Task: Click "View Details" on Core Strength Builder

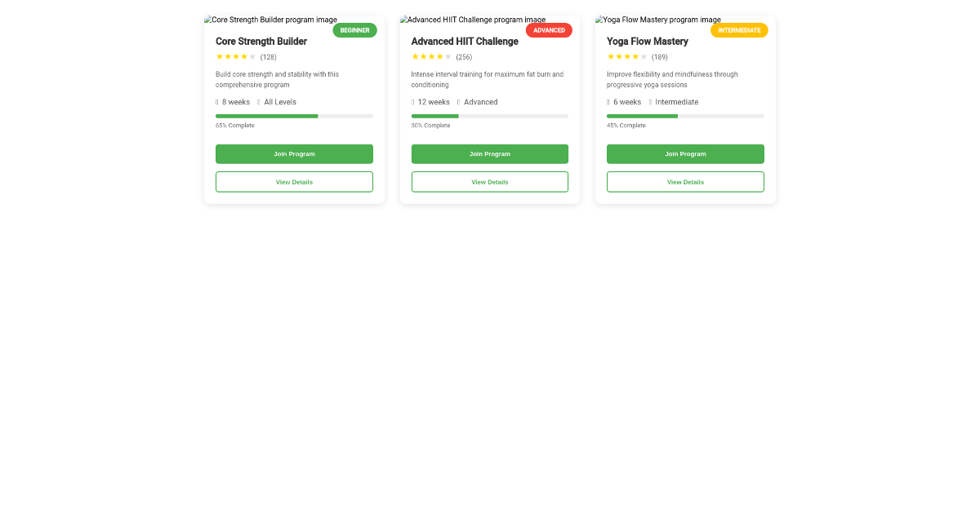Action: (x=294, y=181)
